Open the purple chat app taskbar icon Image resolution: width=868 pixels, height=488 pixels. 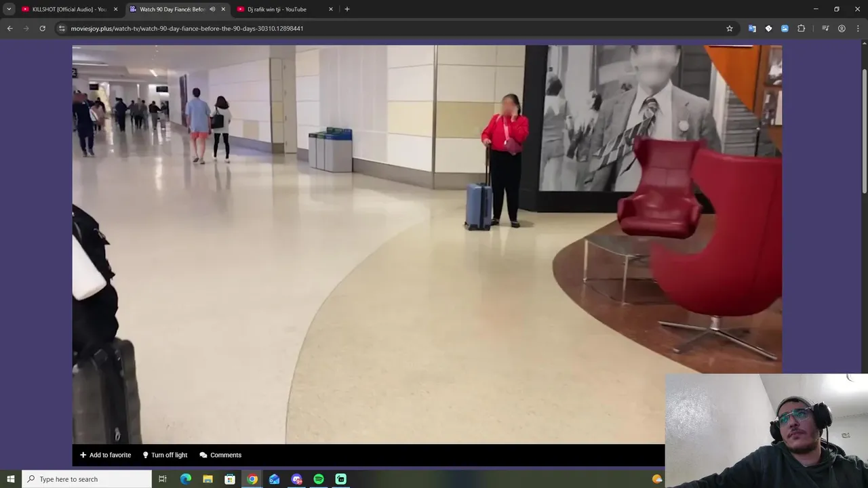tap(296, 479)
